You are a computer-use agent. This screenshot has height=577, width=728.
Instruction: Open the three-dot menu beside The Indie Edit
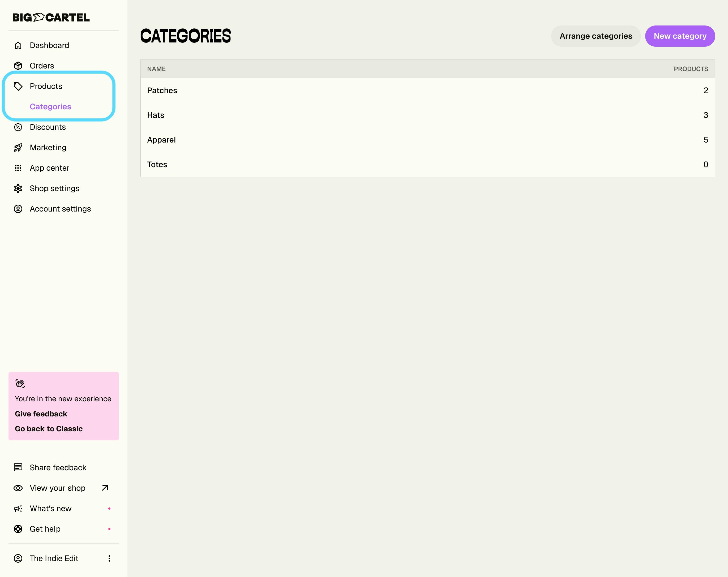109,558
